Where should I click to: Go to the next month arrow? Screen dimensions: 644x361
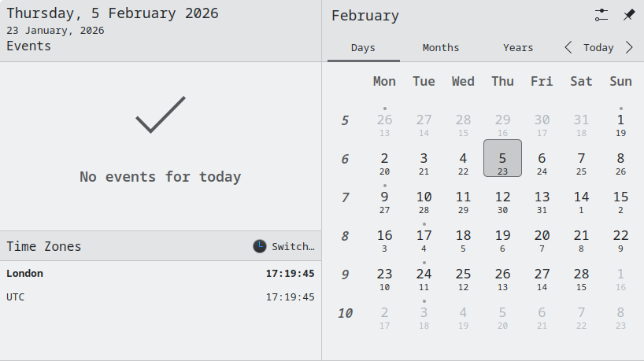[x=629, y=47]
